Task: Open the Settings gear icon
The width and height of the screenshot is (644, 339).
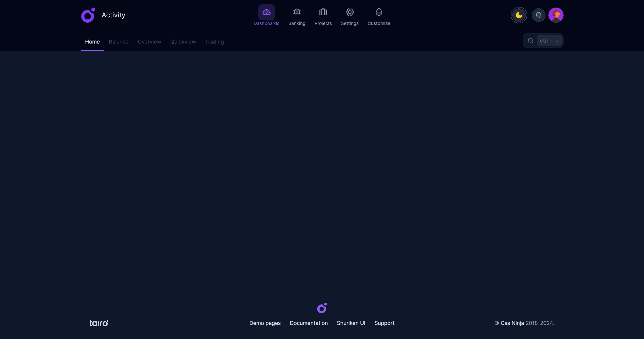Action: click(350, 12)
